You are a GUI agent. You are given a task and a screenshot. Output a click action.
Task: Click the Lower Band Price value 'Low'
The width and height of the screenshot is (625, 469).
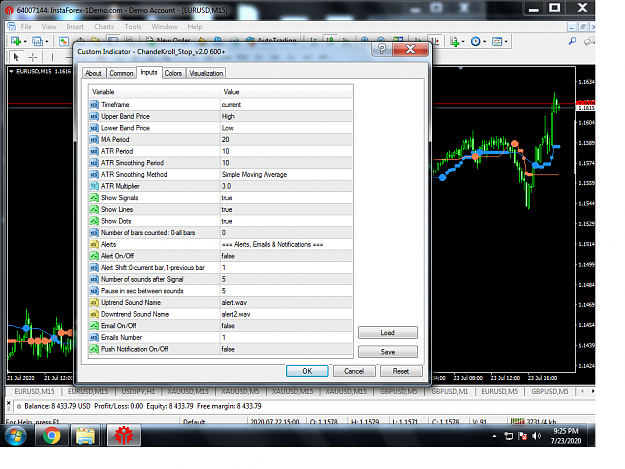tap(228, 128)
